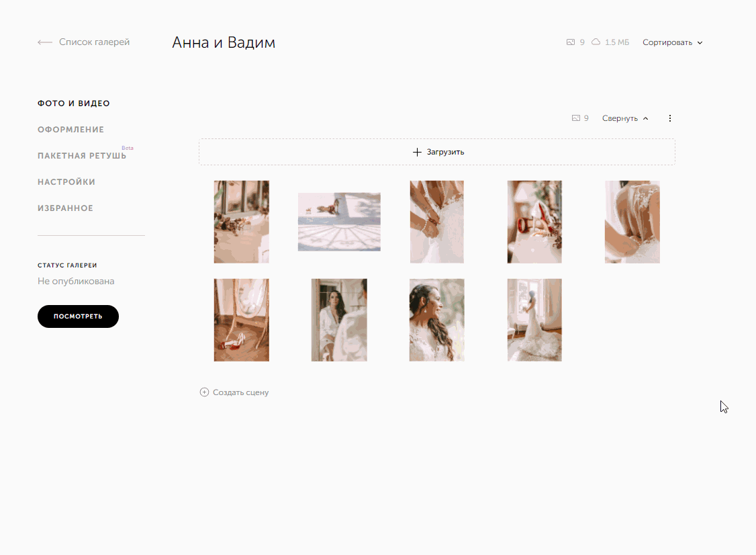Click the back arrow to gallery list

(45, 42)
